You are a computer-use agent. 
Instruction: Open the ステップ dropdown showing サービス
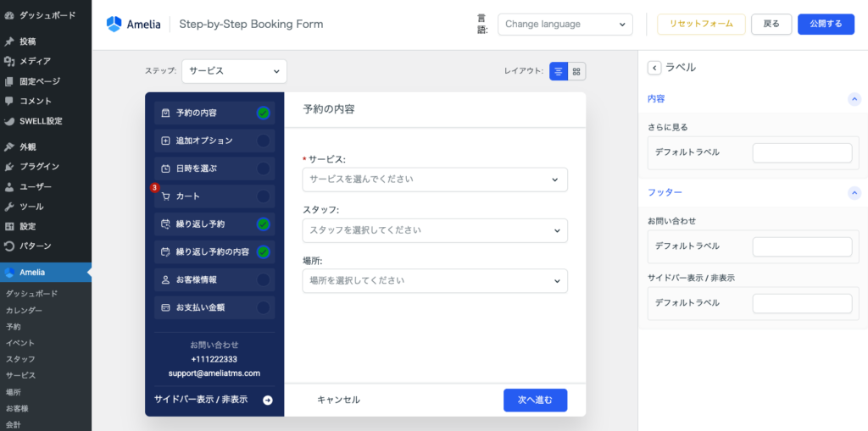click(234, 71)
